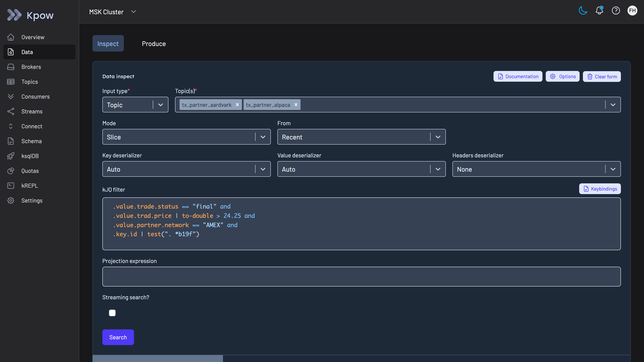Open the Connect section
This screenshot has width=644, height=362.
(x=32, y=126)
